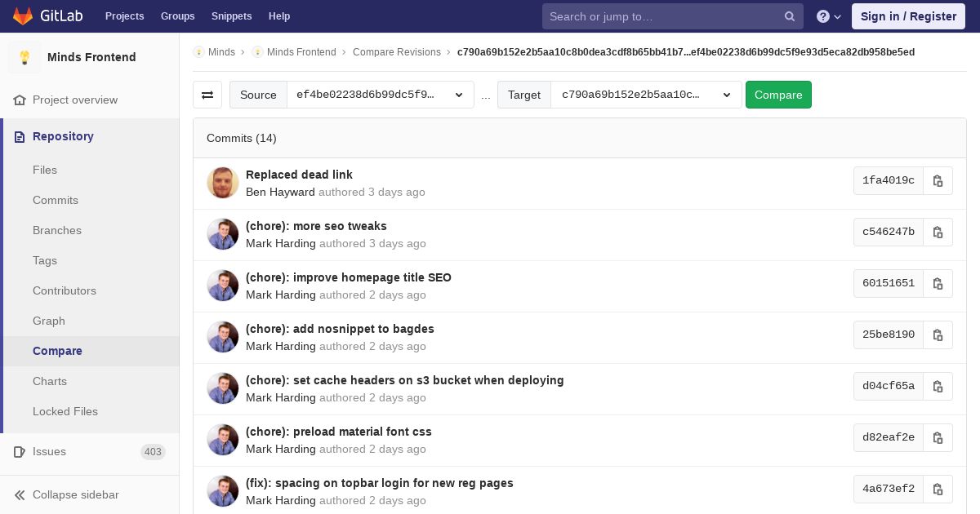The width and height of the screenshot is (980, 514).
Task: Expand the Help question-mark menu
Action: coord(829,16)
